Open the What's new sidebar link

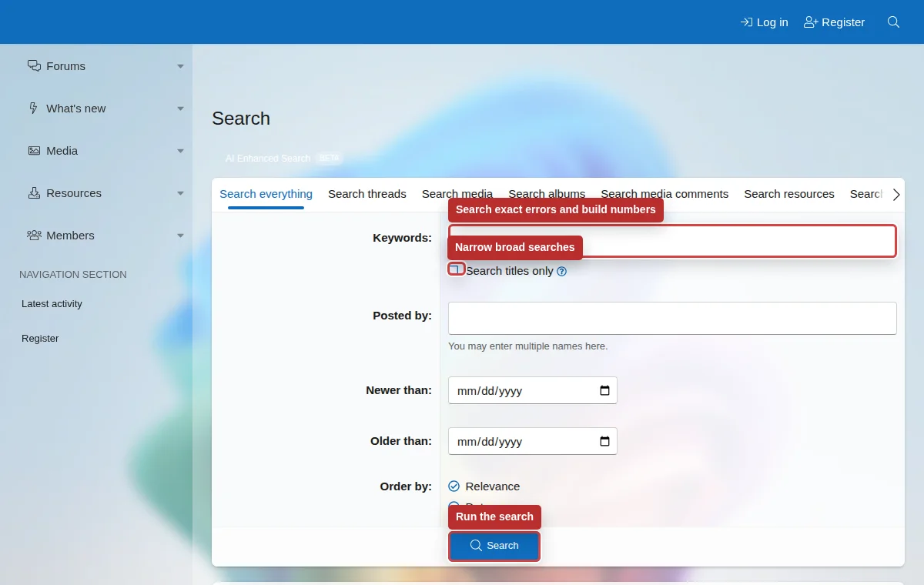[75, 109]
